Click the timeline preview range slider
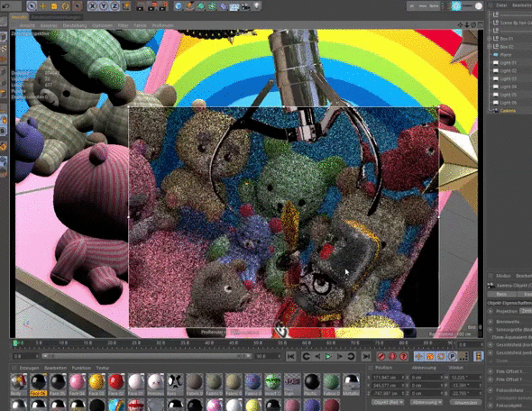Viewport: 532px width, 411px height. tap(146, 356)
